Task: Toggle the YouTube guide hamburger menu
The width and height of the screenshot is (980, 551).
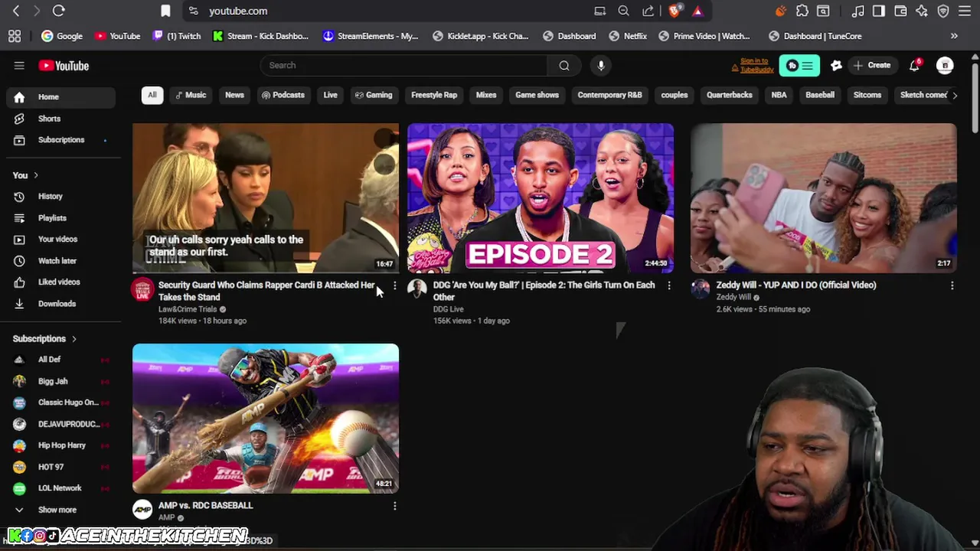Action: pos(19,66)
